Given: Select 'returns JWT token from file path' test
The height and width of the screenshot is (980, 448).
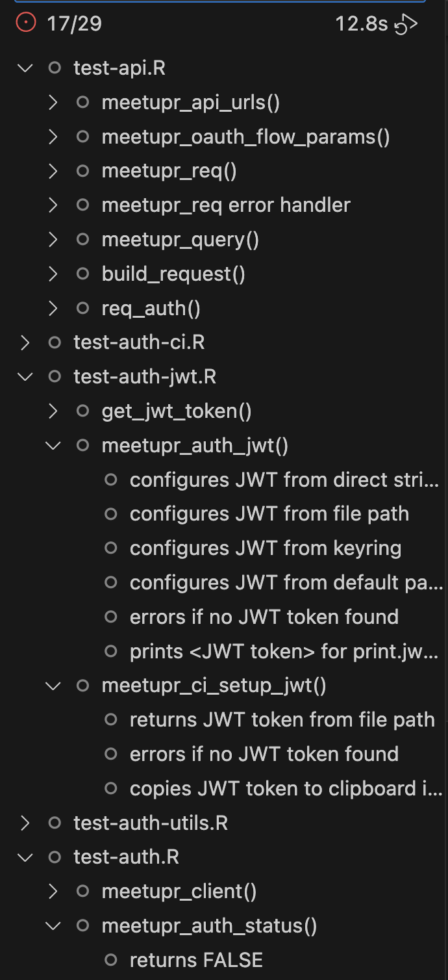Looking at the screenshot, I should point(282,719).
